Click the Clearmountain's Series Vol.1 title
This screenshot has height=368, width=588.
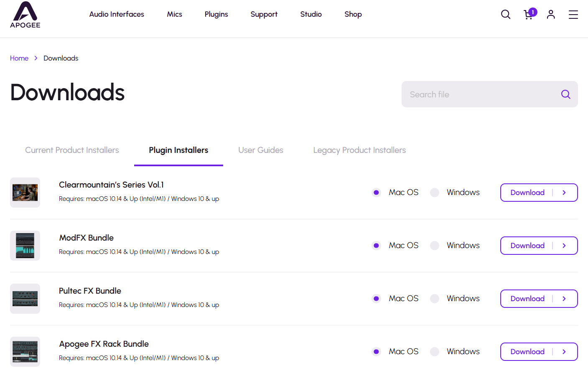coord(111,185)
